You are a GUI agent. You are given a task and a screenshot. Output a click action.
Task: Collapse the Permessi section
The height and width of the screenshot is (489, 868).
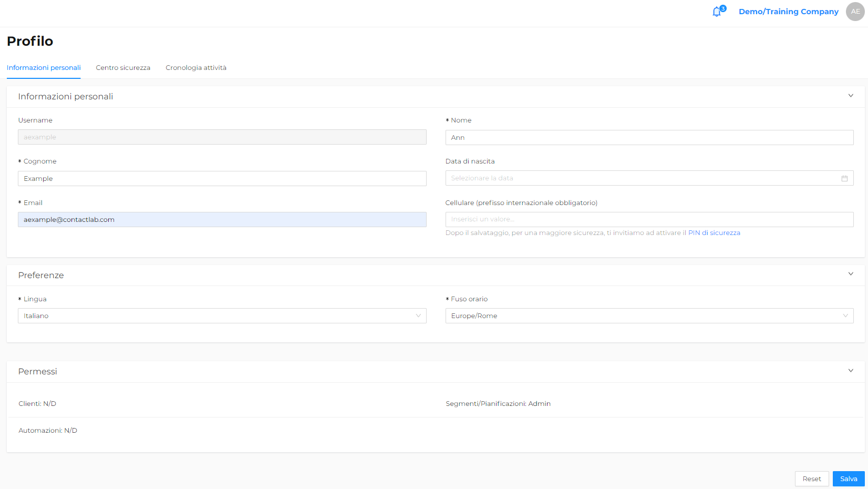click(851, 371)
